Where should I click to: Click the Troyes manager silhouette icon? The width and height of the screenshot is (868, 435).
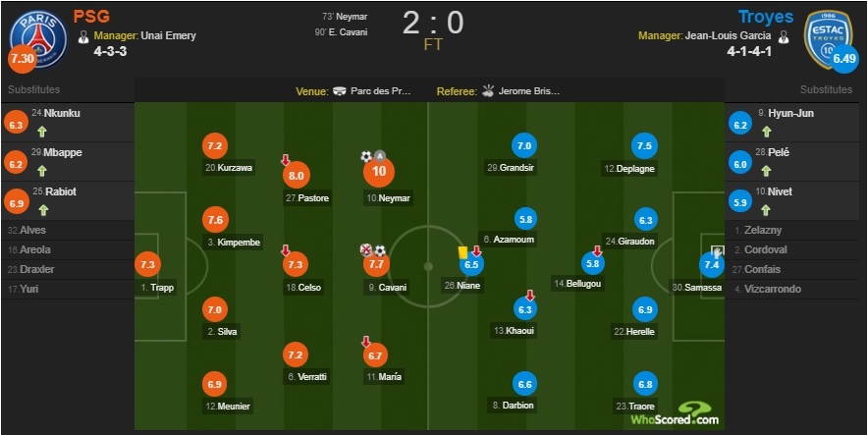(x=784, y=36)
